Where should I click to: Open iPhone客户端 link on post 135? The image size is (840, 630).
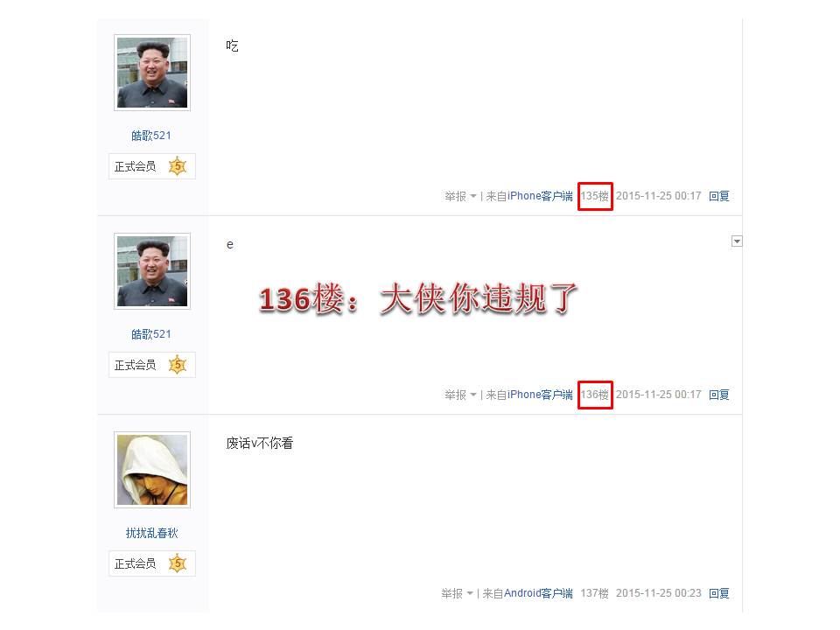tap(540, 196)
